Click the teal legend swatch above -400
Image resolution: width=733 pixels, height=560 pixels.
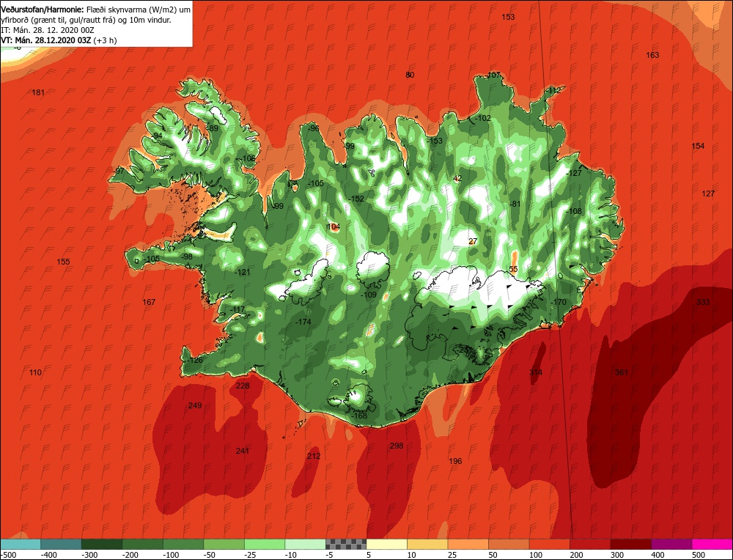click(62, 544)
